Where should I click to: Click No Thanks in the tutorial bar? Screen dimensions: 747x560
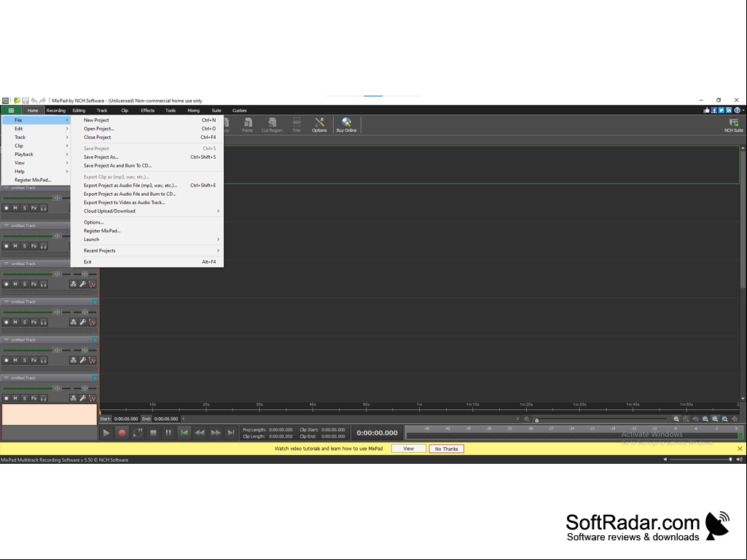[x=447, y=449]
